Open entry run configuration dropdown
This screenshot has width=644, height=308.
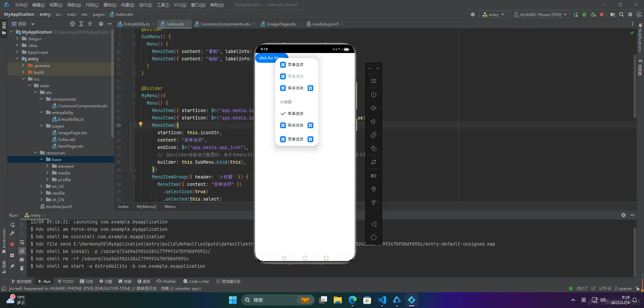tap(493, 15)
